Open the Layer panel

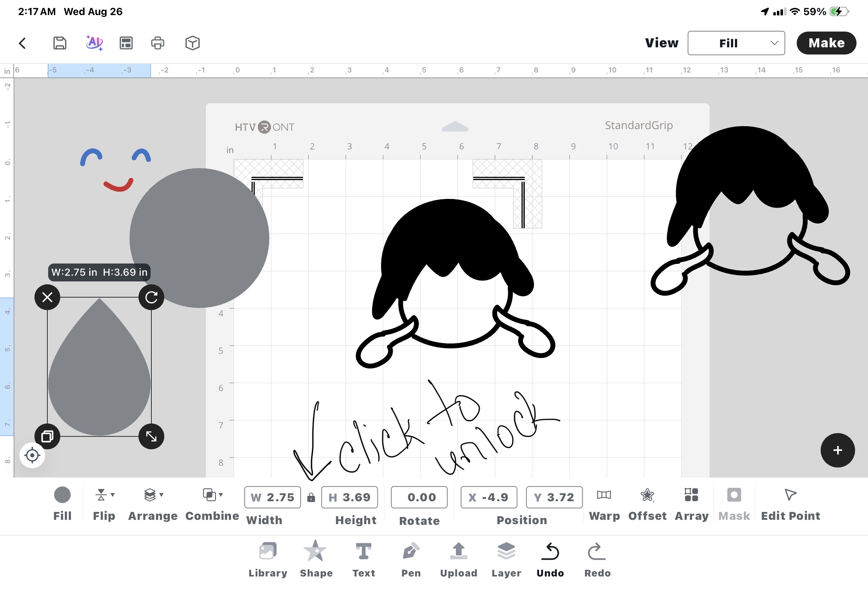coord(506,559)
